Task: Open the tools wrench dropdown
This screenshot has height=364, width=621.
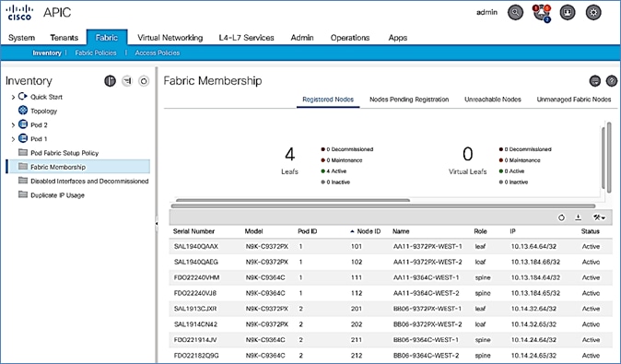Action: coord(599,217)
